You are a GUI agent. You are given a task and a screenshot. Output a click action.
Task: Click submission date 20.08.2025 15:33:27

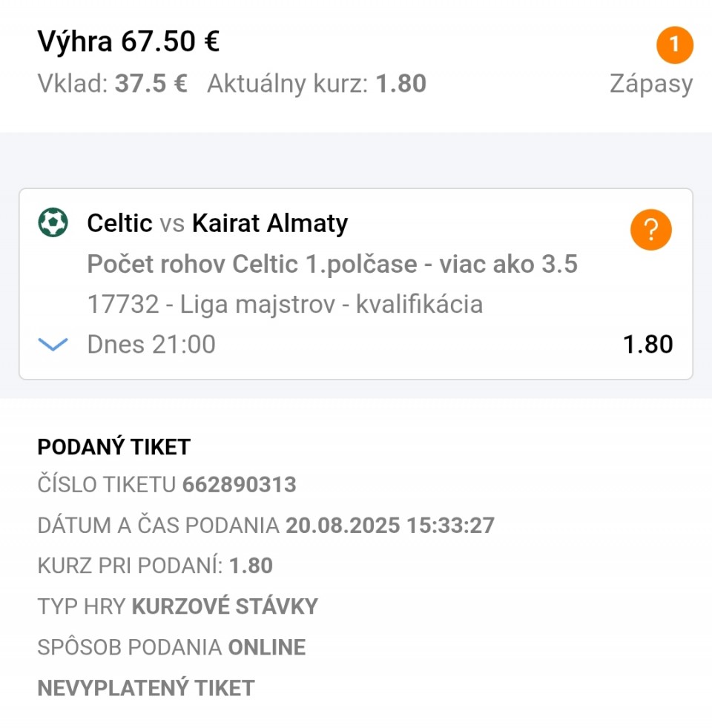(389, 526)
